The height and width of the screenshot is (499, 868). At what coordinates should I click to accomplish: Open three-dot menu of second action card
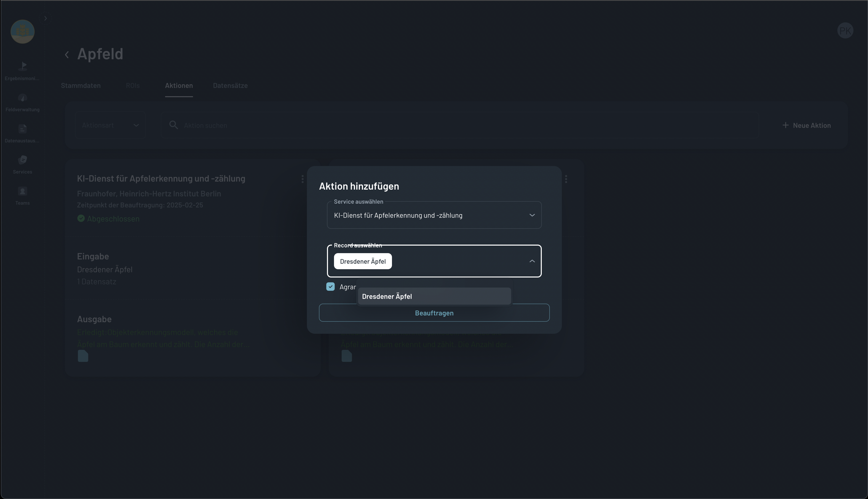[x=566, y=179]
